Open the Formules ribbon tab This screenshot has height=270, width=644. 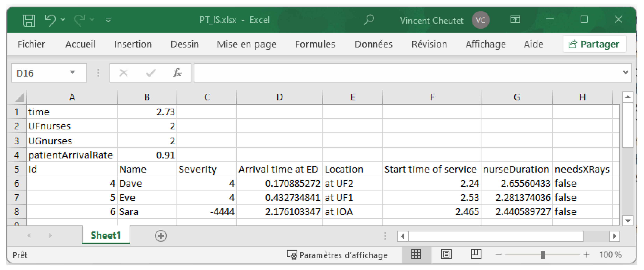(x=315, y=44)
